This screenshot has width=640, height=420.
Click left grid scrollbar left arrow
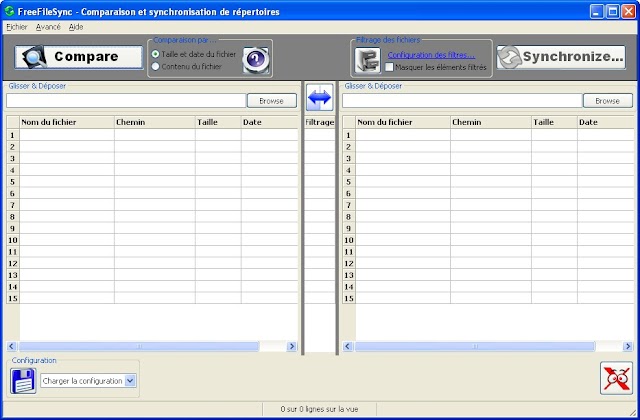click(x=11, y=347)
